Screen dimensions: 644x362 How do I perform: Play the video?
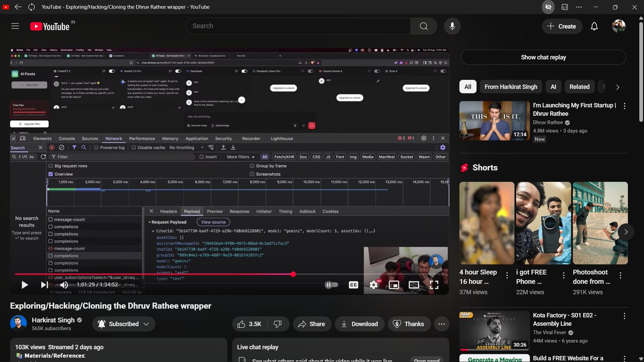click(x=24, y=285)
